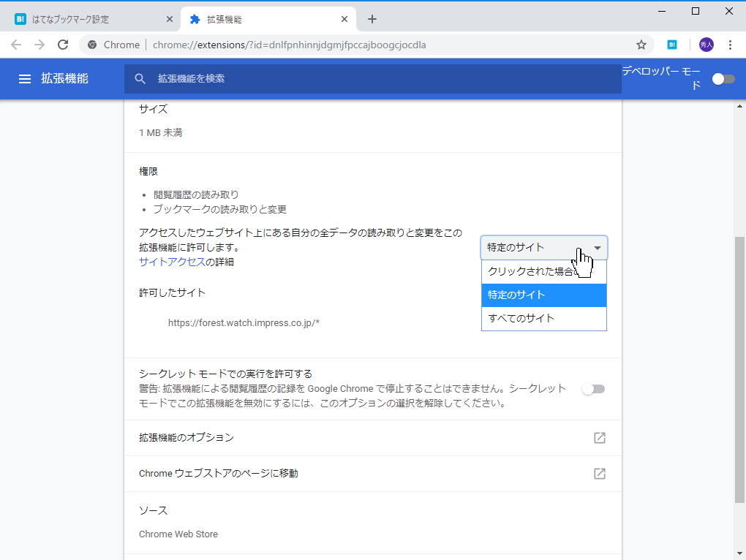Toggle incognito execution permission off
The width and height of the screenshot is (746, 560).
[593, 388]
